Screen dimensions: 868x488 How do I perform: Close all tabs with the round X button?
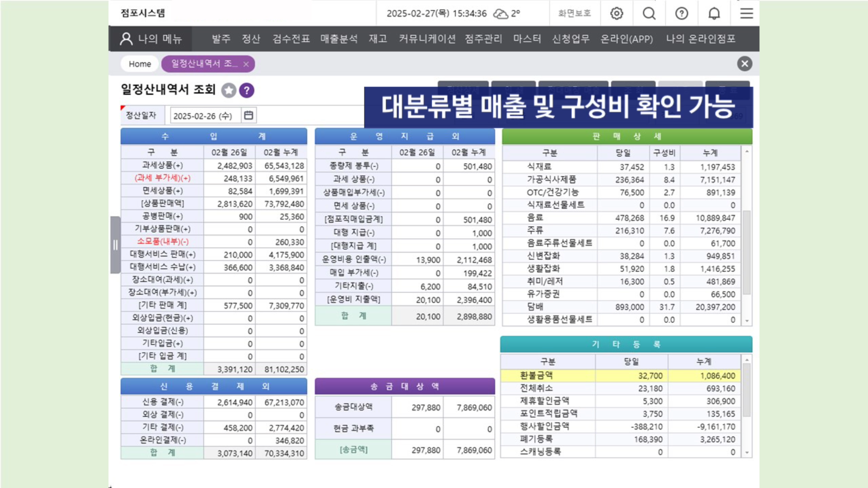coord(745,64)
